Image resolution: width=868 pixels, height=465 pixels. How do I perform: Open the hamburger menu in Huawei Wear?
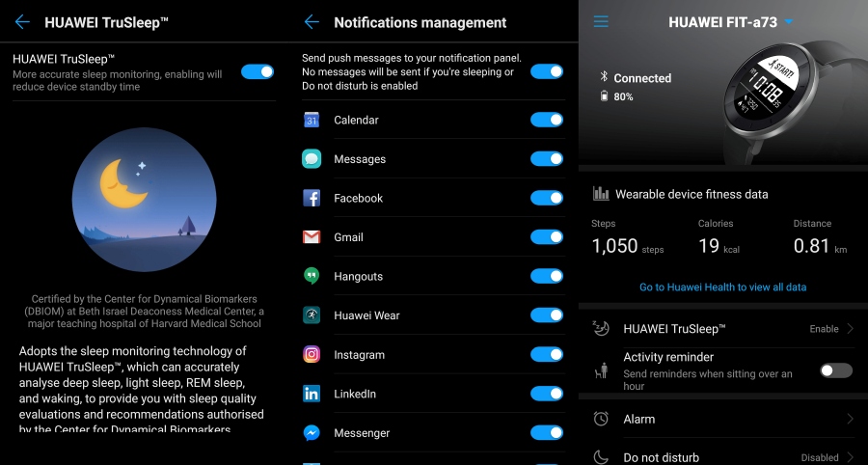601,21
